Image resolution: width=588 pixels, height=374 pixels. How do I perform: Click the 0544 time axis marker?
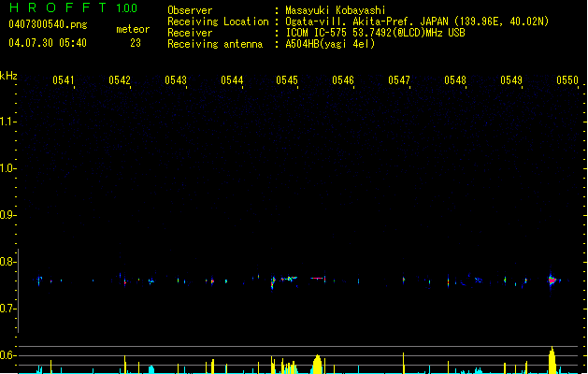pos(232,80)
